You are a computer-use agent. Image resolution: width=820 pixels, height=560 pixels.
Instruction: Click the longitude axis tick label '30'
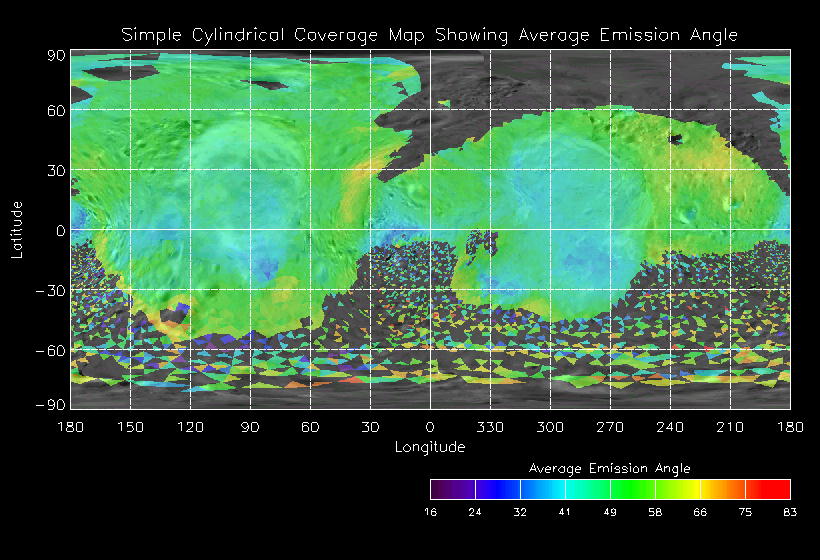(x=370, y=427)
